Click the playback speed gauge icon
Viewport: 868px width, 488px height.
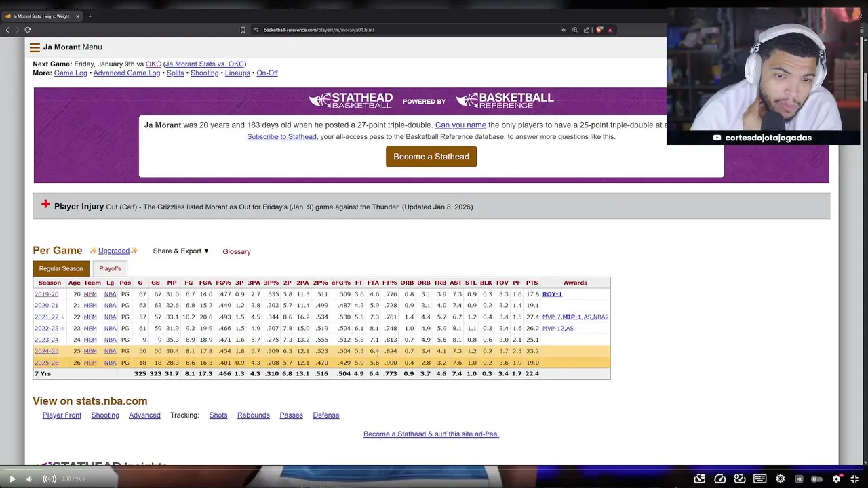tap(720, 479)
